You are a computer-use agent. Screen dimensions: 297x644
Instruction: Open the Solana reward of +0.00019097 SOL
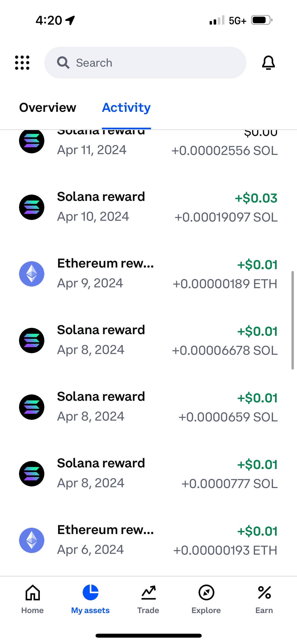pyautogui.click(x=148, y=207)
